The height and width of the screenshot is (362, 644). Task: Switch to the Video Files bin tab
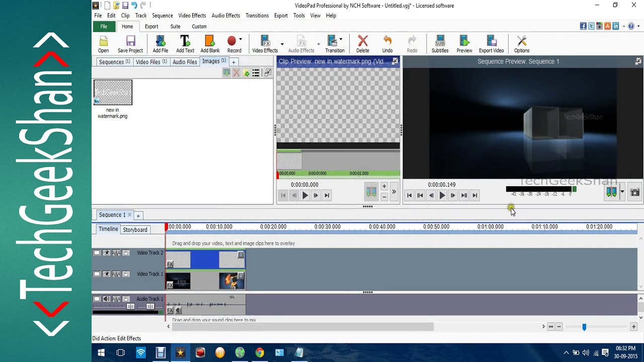(x=151, y=62)
